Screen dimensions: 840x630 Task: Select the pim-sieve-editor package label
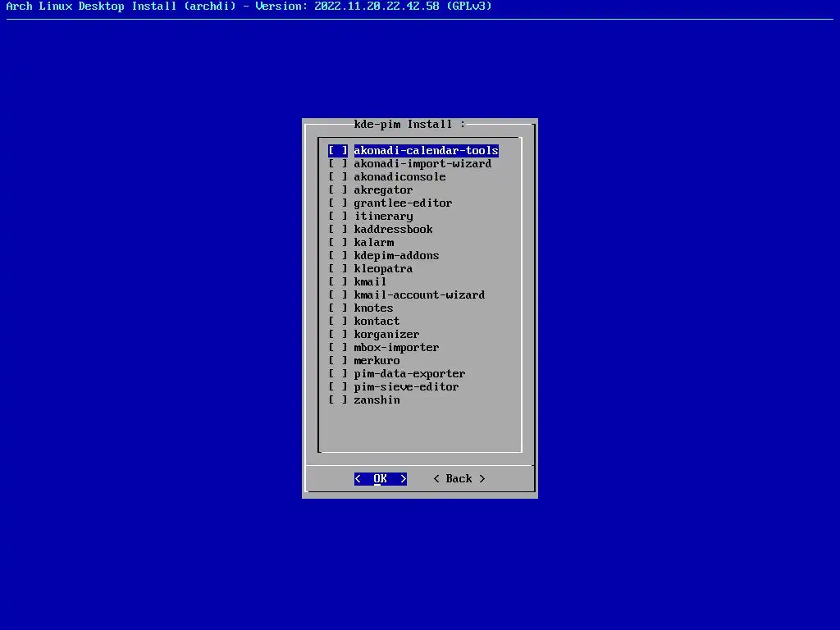pos(406,387)
